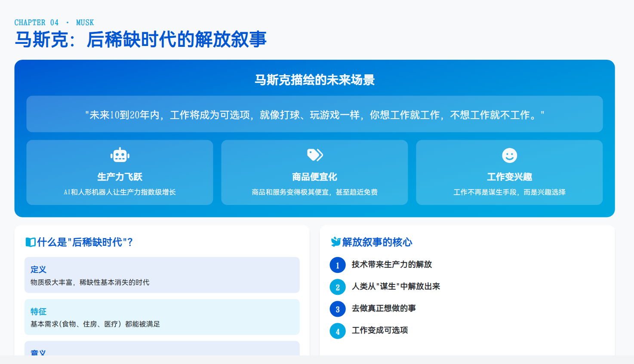Click the price tags icon above 商品便宜化
This screenshot has height=364, width=634.
coord(315,155)
